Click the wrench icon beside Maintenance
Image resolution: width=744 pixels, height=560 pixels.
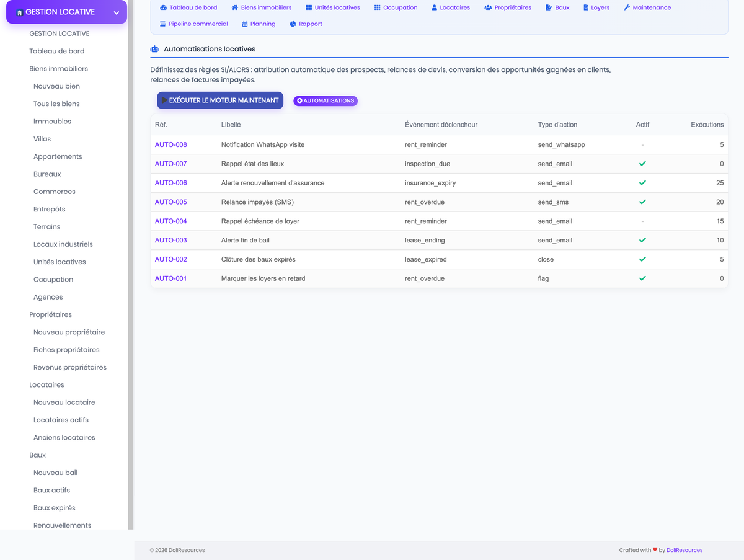point(627,7)
